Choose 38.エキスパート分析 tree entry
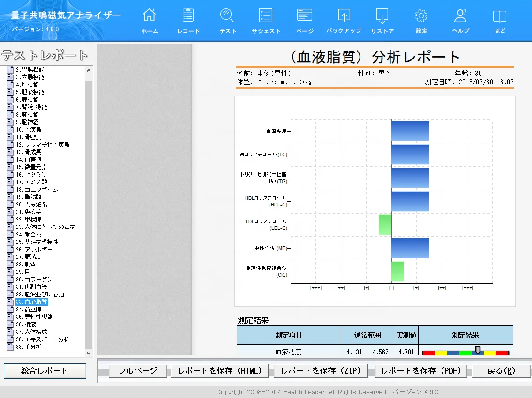 coord(42,339)
